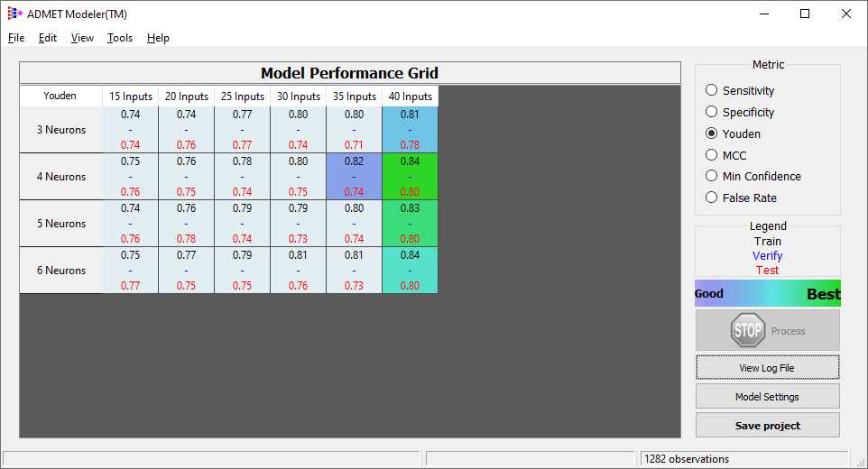This screenshot has width=868, height=469.
Task: Open Model Settings
Action: [767, 397]
